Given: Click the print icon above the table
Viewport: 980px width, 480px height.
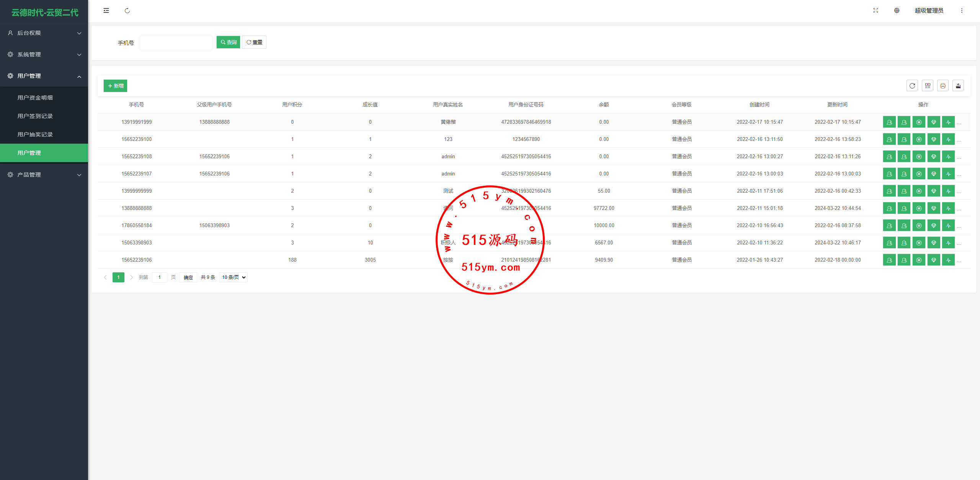Looking at the screenshot, I should (943, 86).
